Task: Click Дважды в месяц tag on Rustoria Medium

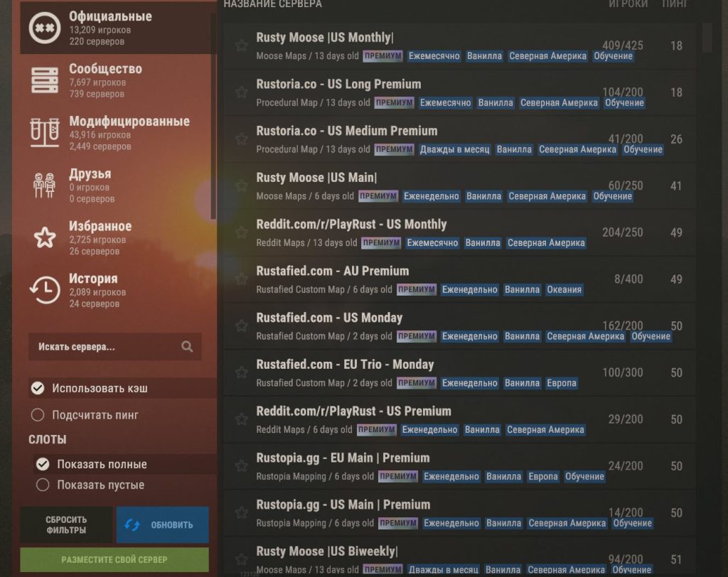Action: pyautogui.click(x=454, y=149)
